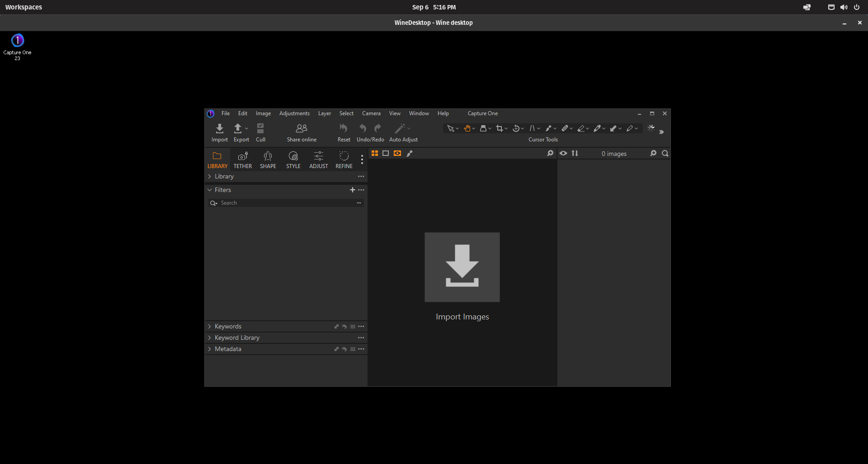This screenshot has height=464, width=868.
Task: Toggle the orange proofing eye icon
Action: (397, 154)
